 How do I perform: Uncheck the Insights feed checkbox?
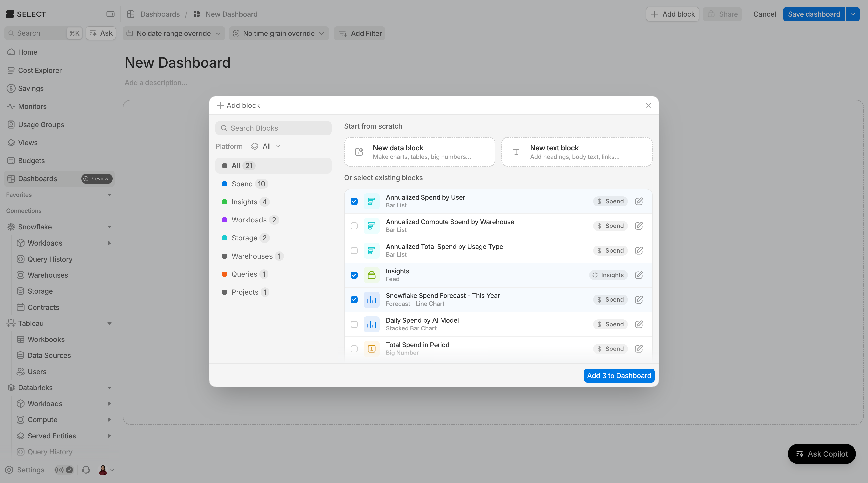tap(354, 275)
